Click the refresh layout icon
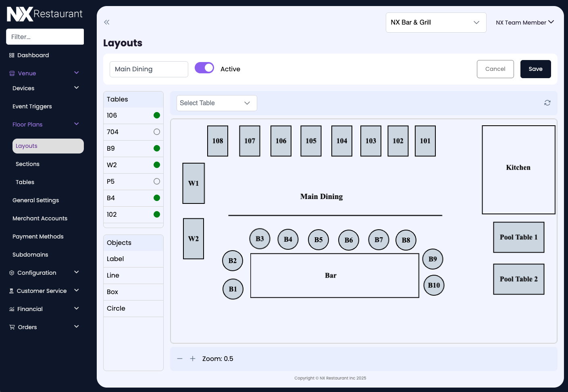The height and width of the screenshot is (392, 568). pos(547,103)
